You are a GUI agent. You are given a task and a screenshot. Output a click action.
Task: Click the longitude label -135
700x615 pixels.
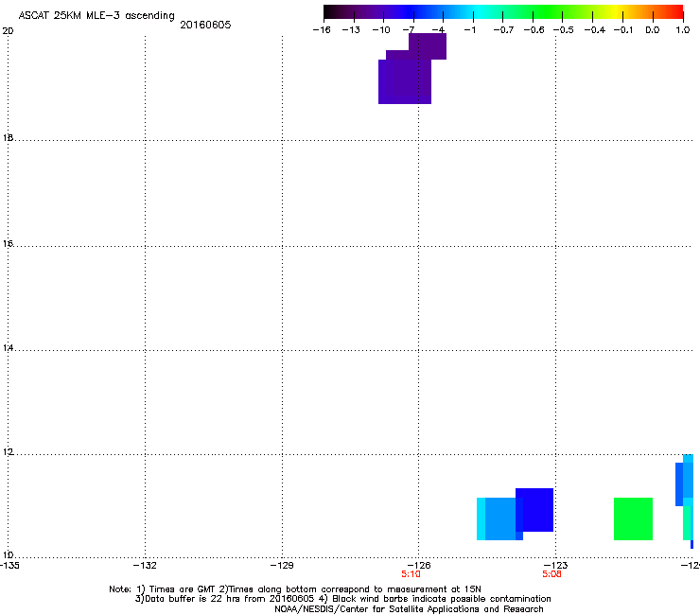pyautogui.click(x=9, y=565)
